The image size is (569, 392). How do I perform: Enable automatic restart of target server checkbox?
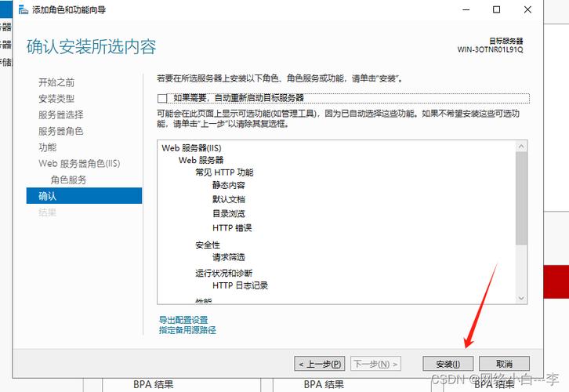[162, 98]
